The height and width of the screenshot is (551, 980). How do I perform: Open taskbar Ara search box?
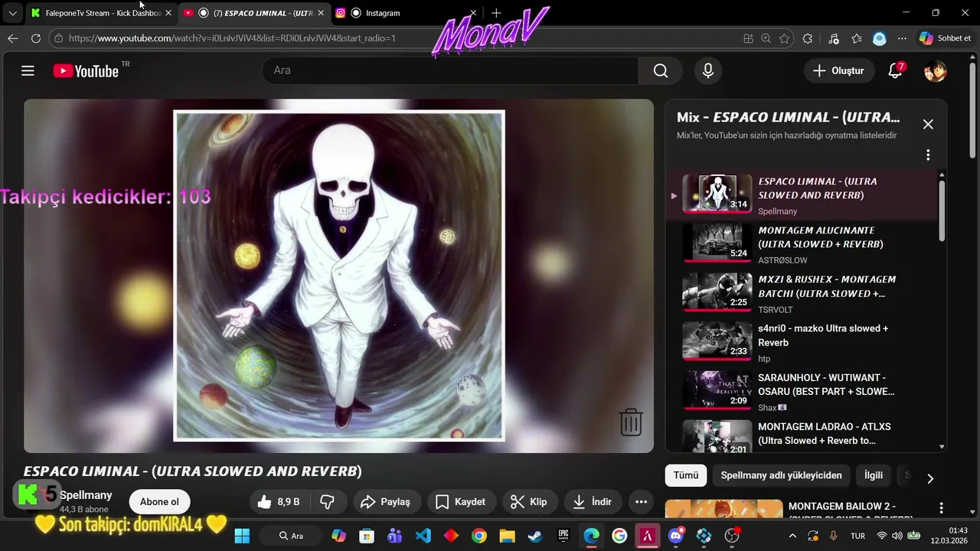tap(291, 536)
